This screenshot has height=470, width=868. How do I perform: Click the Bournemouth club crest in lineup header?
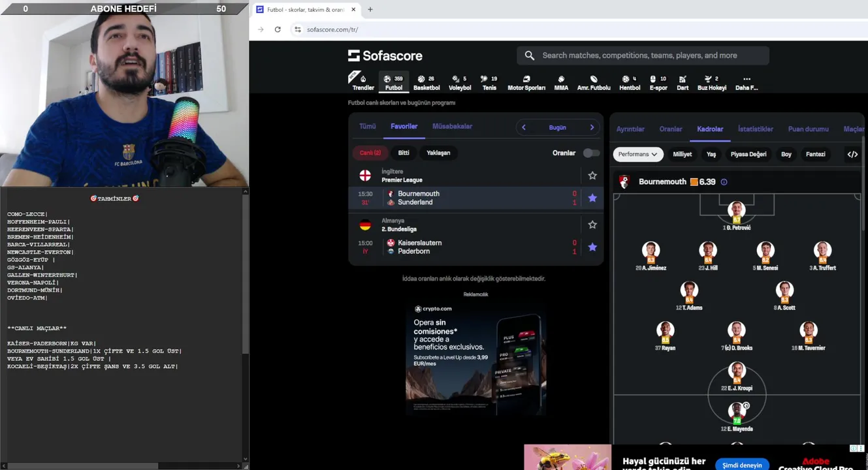click(624, 182)
